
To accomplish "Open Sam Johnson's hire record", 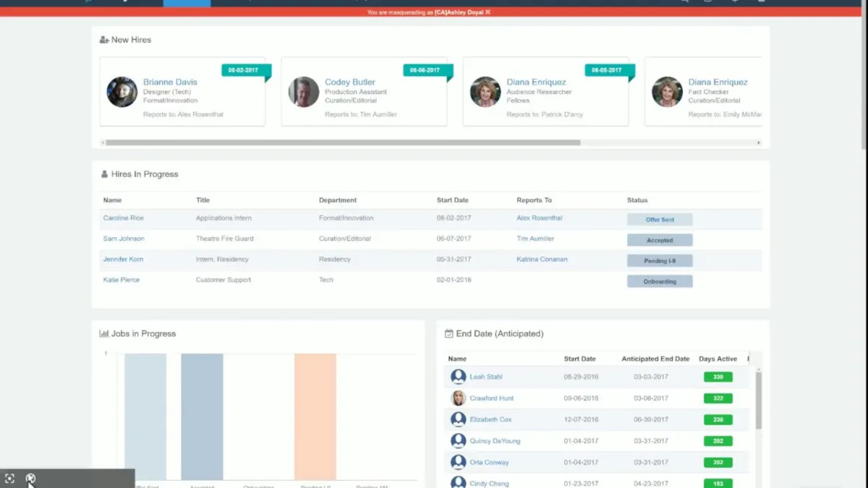I will [124, 239].
